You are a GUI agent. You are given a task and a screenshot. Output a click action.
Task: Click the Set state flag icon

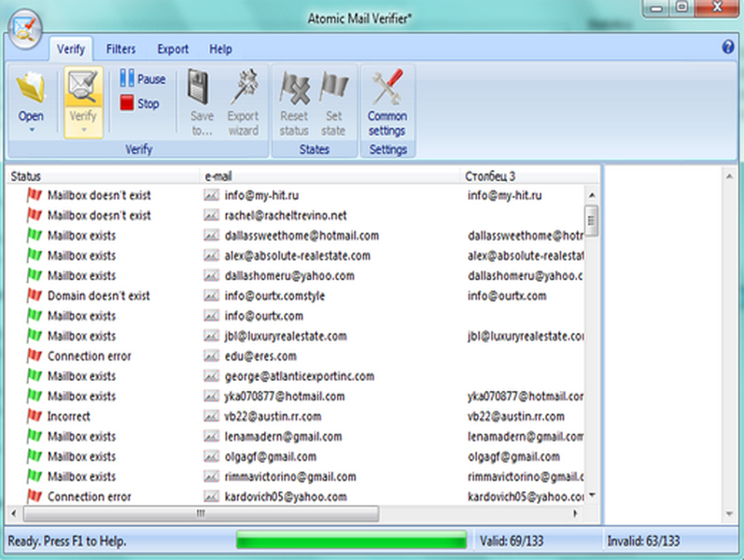click(333, 88)
